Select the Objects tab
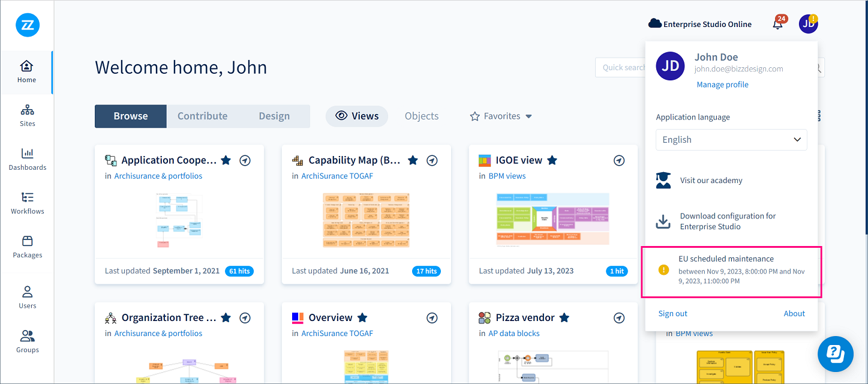The height and width of the screenshot is (384, 868). (x=422, y=116)
